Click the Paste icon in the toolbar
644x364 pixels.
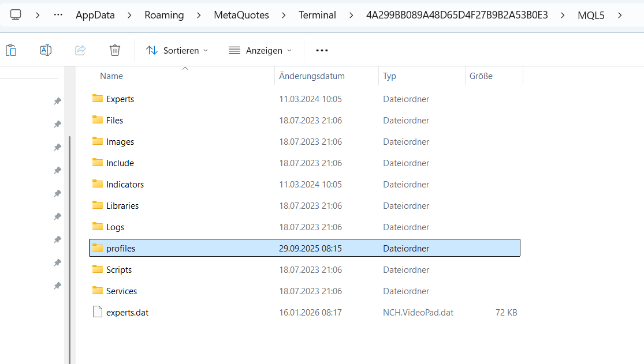click(11, 50)
